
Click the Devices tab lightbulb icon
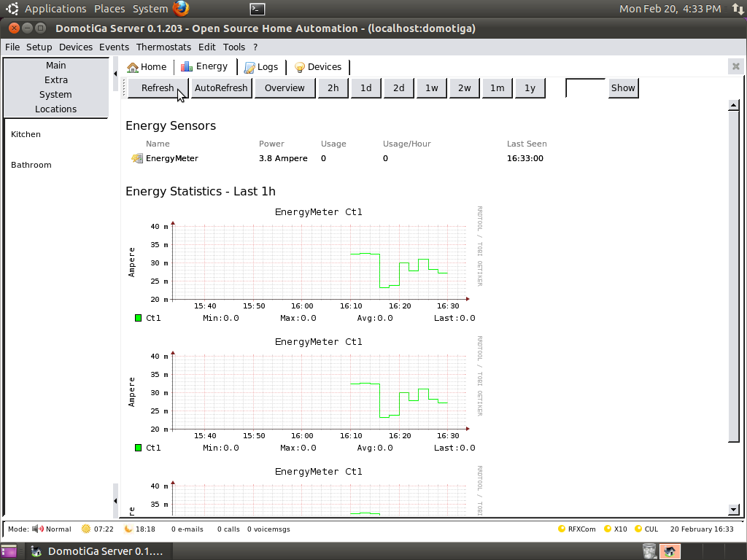tap(300, 67)
